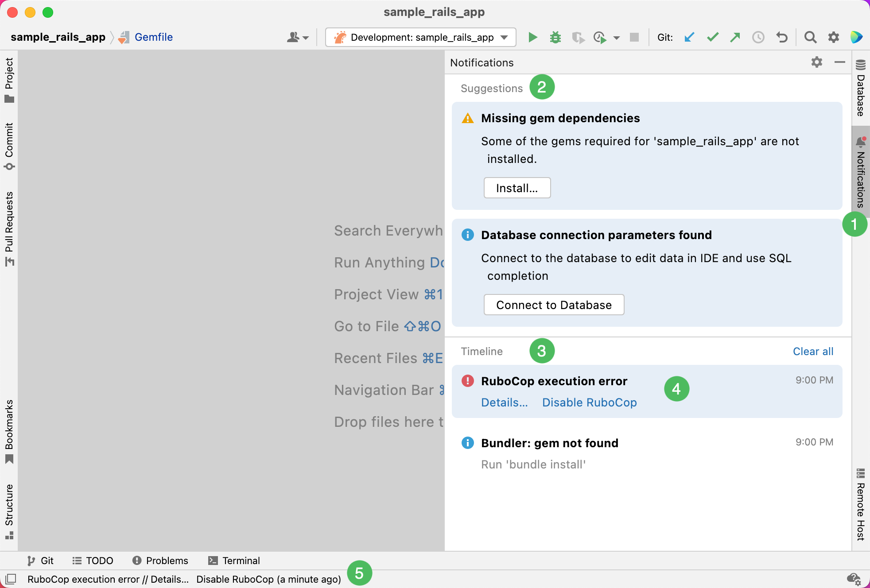Open the run configuration dropdown
The width and height of the screenshot is (870, 588).
(503, 37)
